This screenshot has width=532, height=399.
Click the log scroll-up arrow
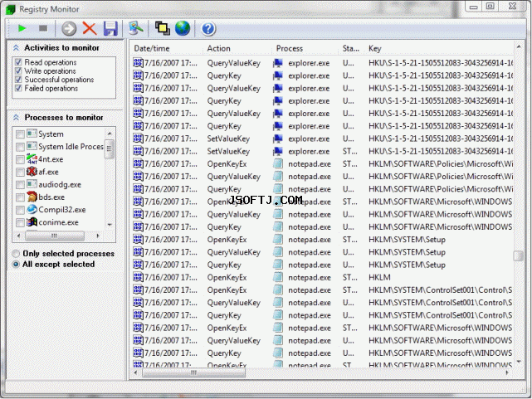519,46
